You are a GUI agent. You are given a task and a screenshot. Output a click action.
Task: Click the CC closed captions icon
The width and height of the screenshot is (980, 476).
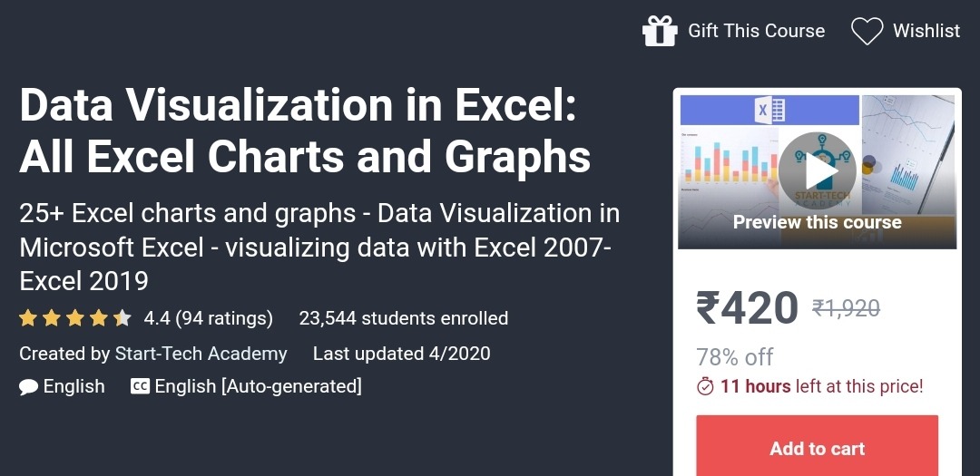pyautogui.click(x=140, y=386)
